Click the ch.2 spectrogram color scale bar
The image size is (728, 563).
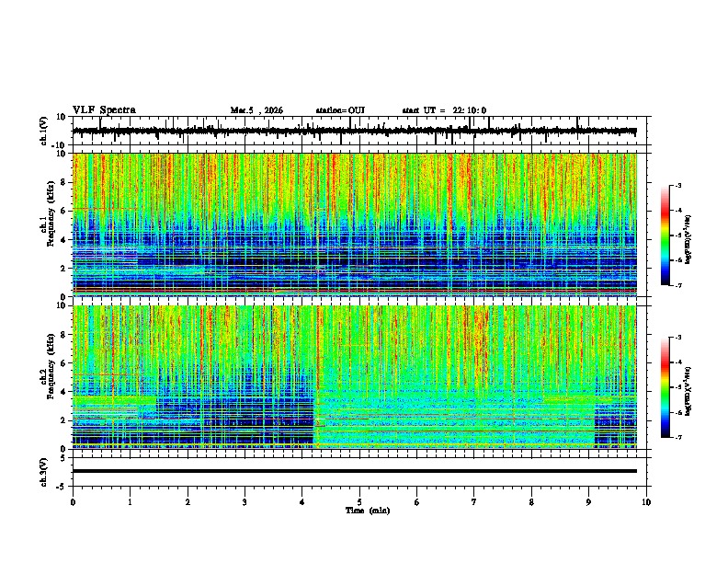click(665, 387)
